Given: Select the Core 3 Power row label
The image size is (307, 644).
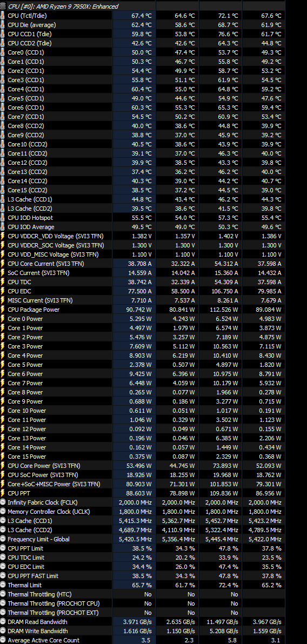Looking at the screenshot, I should 25,346.
